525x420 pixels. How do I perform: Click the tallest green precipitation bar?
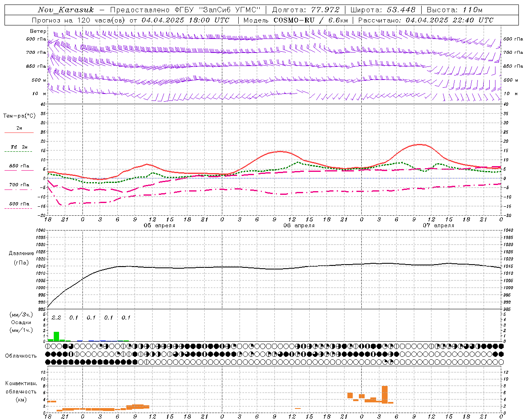pyautogui.click(x=56, y=336)
